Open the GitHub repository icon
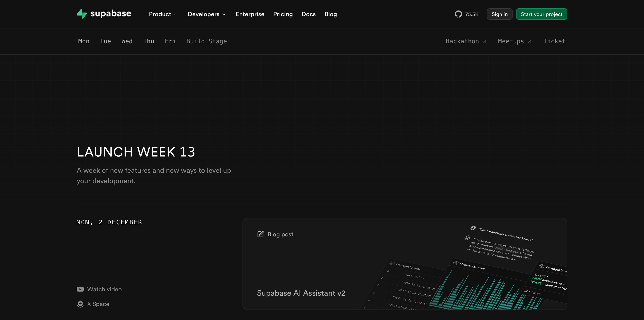 (458, 14)
